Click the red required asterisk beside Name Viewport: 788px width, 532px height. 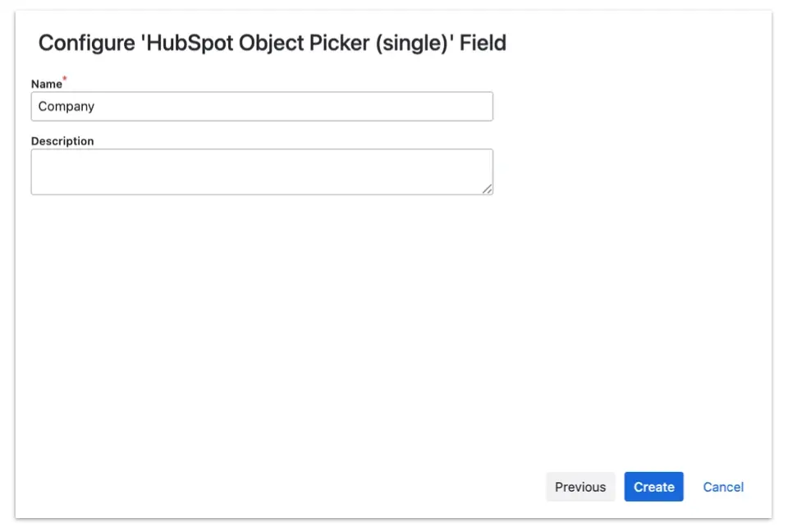(x=63, y=79)
